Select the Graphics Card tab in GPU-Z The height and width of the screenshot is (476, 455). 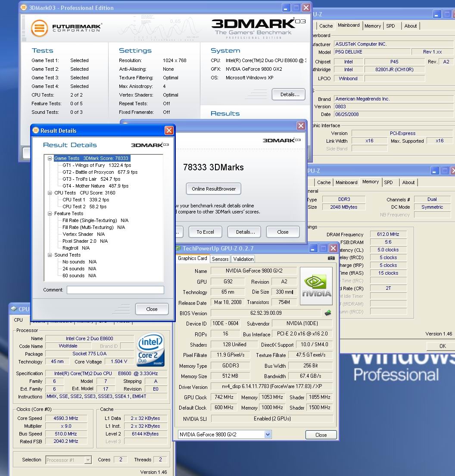point(192,258)
